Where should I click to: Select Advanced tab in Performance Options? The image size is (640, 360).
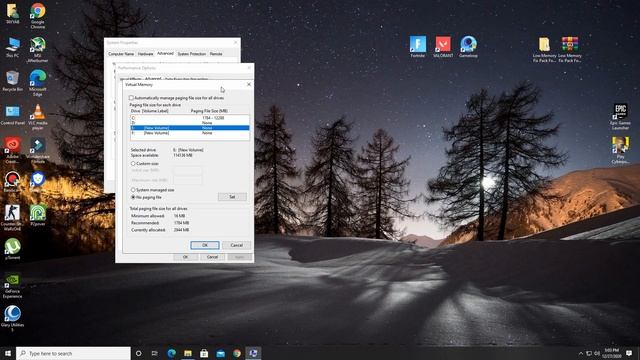(x=153, y=79)
